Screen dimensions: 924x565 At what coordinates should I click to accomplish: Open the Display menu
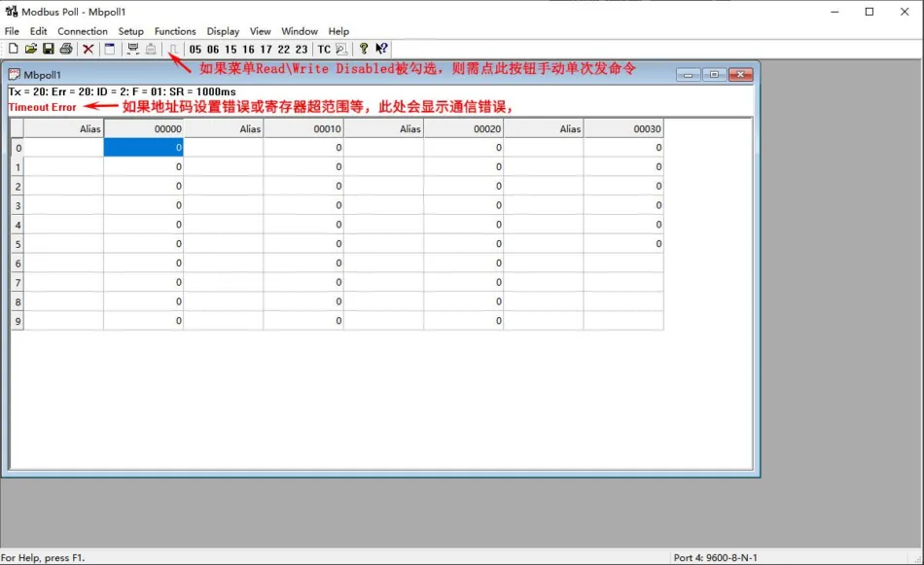tap(223, 31)
